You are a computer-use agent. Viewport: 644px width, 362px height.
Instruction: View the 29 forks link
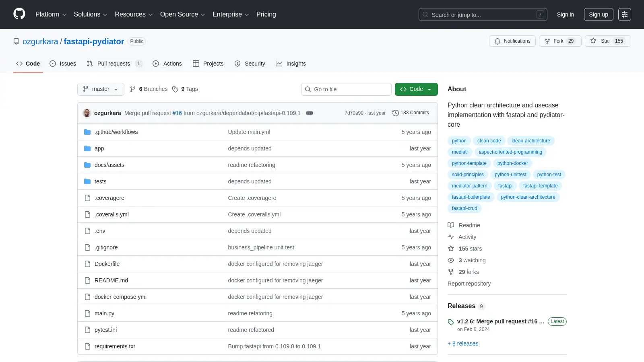point(463,272)
